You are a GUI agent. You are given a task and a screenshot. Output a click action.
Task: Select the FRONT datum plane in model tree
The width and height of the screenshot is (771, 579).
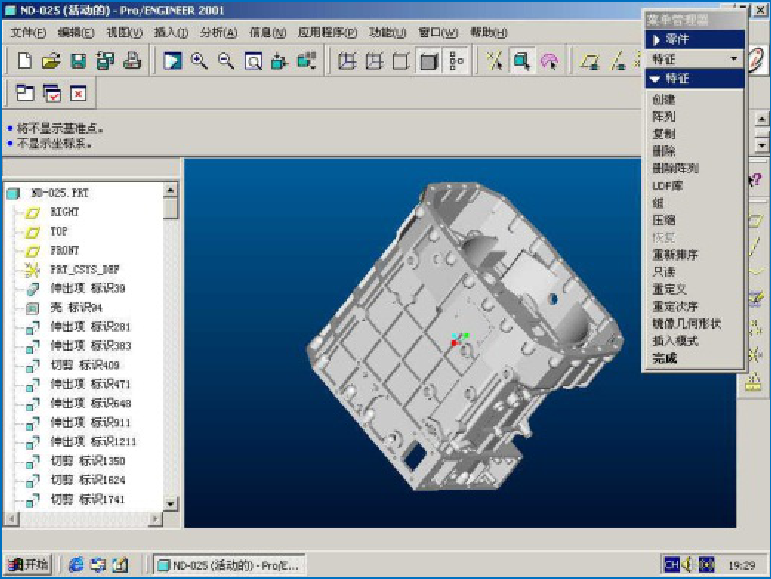pyautogui.click(x=64, y=250)
